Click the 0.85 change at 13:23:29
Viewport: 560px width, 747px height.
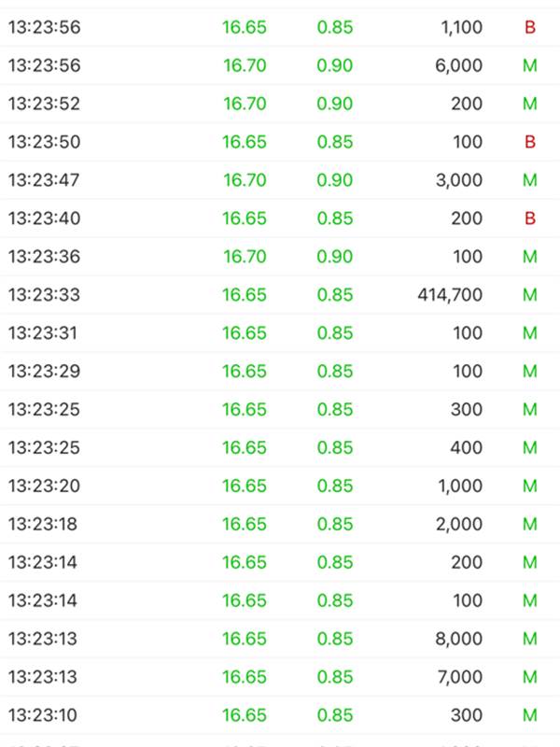(x=335, y=371)
